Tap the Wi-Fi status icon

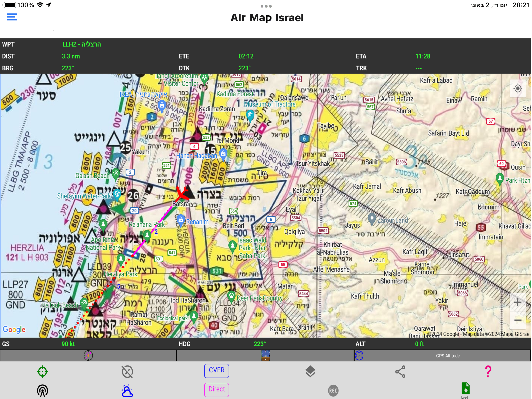pyautogui.click(x=40, y=5)
